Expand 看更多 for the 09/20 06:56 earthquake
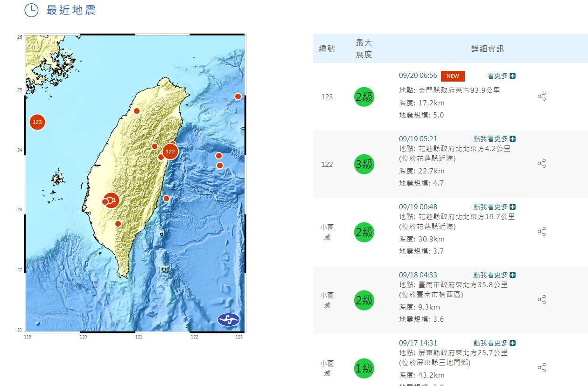The width and height of the screenshot is (588, 386). 501,76
